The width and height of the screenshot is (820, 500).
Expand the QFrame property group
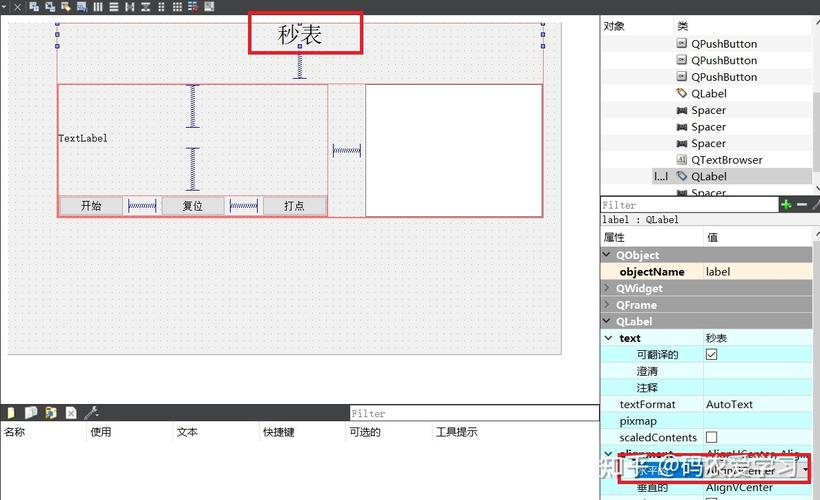pos(607,304)
